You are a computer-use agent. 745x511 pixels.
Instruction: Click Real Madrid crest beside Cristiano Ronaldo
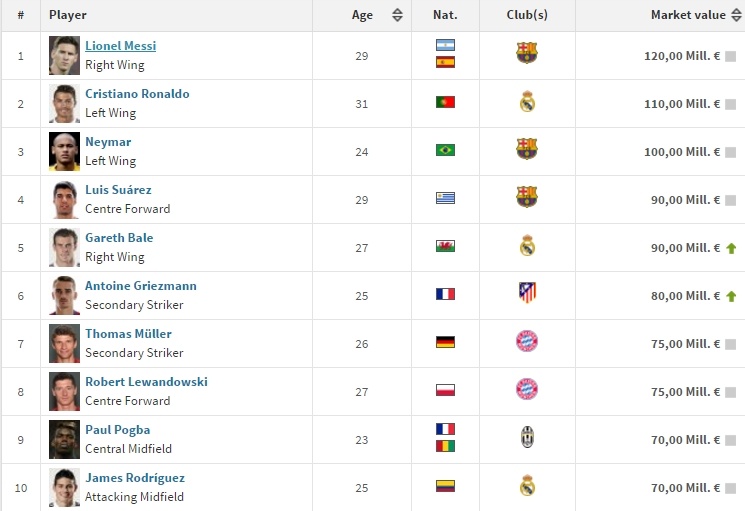[x=527, y=101]
